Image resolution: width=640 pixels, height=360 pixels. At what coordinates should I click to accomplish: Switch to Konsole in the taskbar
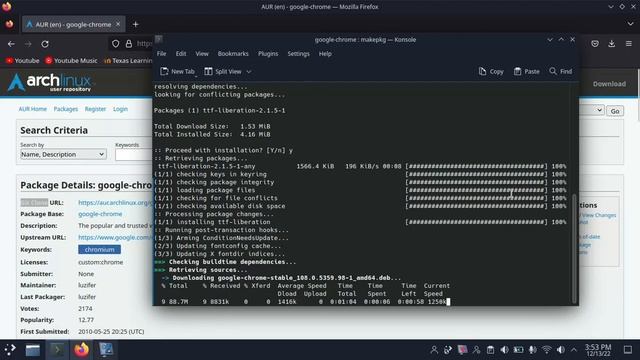57,350
